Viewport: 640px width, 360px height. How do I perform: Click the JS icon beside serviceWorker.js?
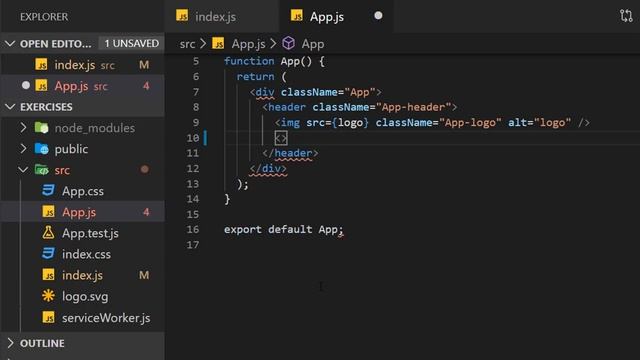click(48, 318)
